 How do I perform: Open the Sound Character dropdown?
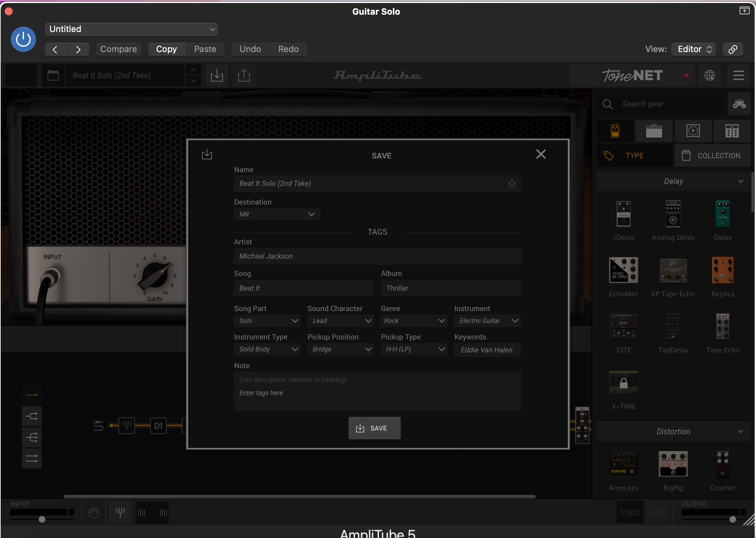[341, 321]
